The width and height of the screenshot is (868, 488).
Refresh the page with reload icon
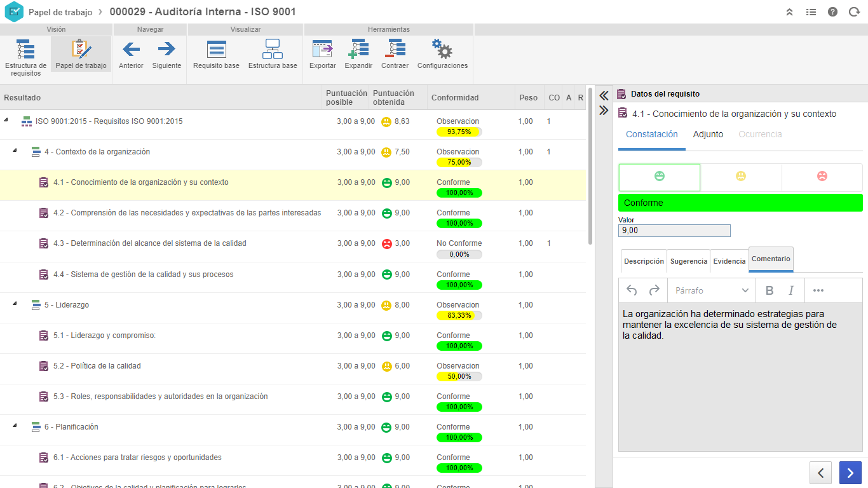(x=854, y=12)
